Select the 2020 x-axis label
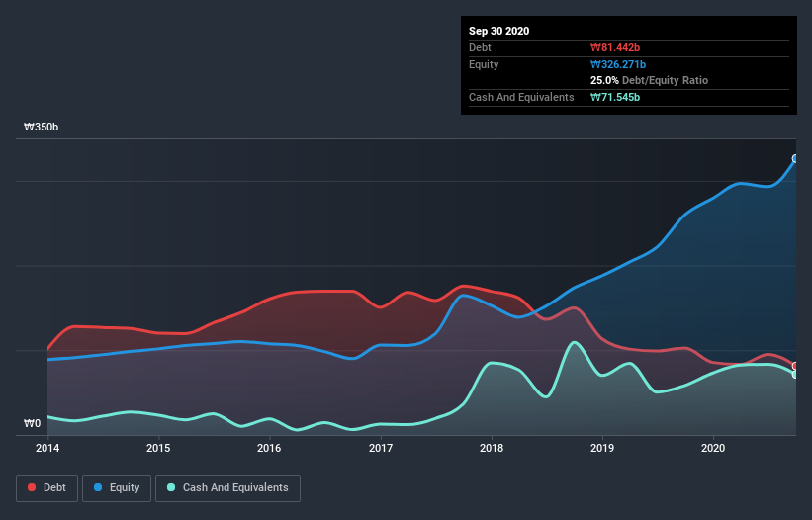The image size is (812, 520). [x=713, y=448]
